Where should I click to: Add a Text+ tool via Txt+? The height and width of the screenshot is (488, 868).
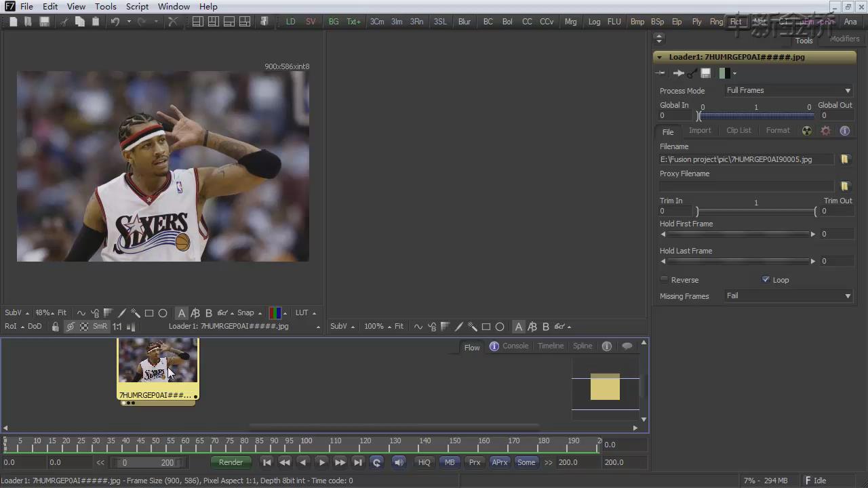click(354, 22)
